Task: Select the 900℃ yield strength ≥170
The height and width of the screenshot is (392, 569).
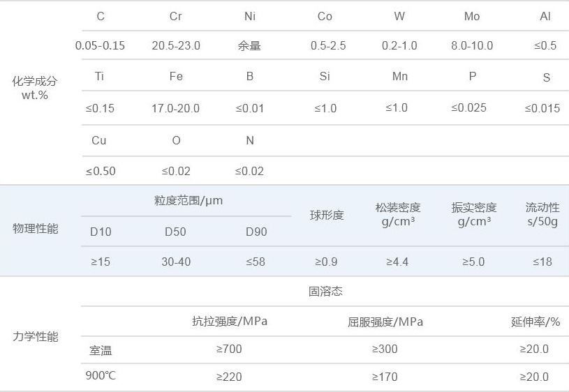Action: click(x=385, y=377)
